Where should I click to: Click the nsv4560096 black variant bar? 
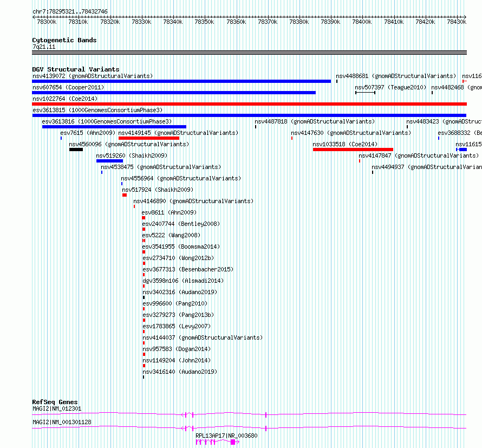click(76, 150)
